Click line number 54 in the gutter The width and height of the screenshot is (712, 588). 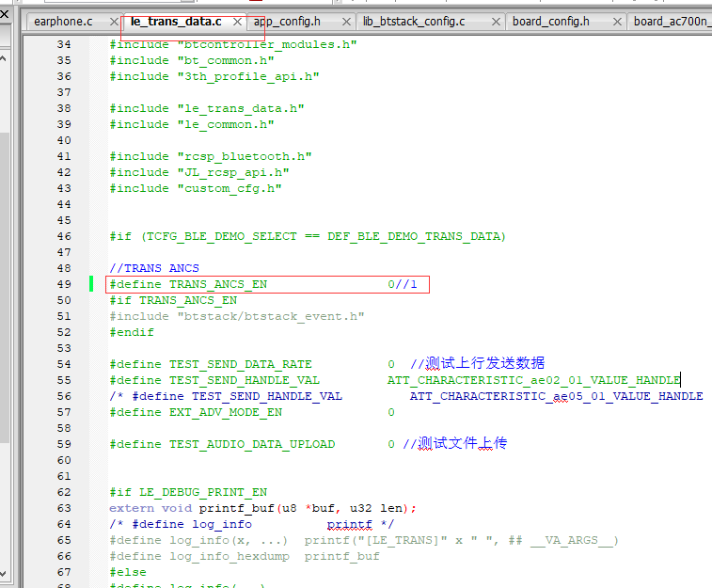[64, 365]
